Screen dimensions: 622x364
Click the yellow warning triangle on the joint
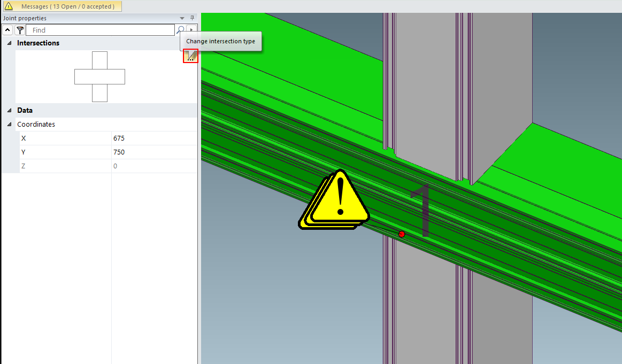click(339, 198)
